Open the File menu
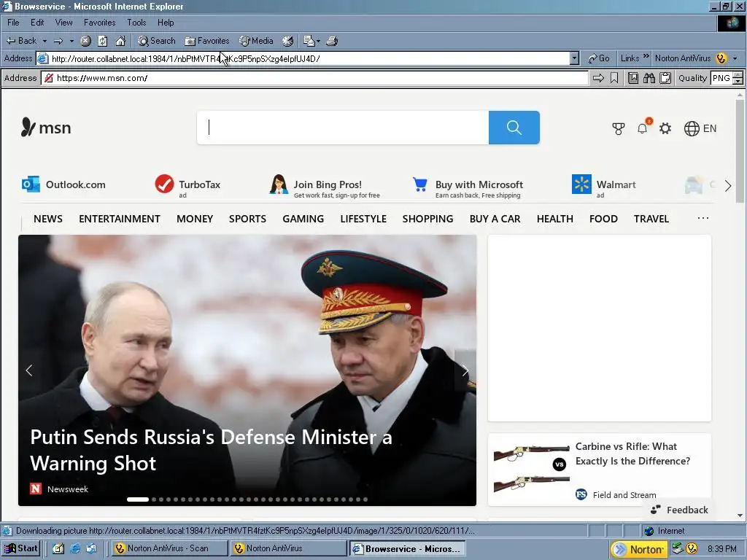Screen dimensions: 747x560 click(13, 23)
